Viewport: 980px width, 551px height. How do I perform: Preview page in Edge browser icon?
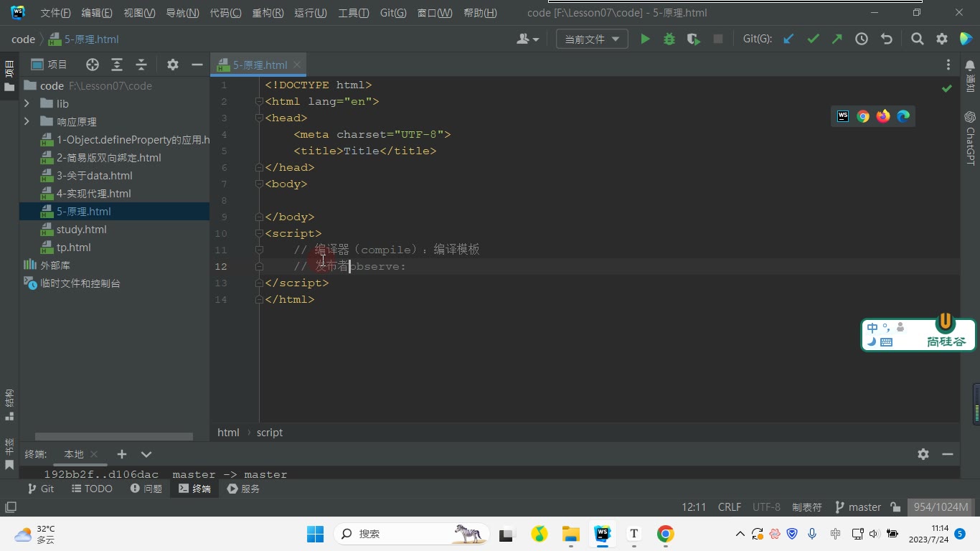[x=903, y=116]
